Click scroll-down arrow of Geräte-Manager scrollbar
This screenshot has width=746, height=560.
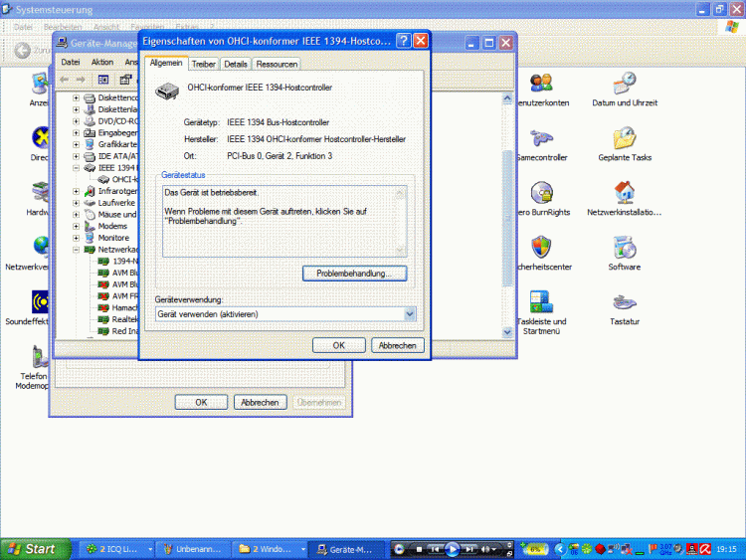click(507, 332)
